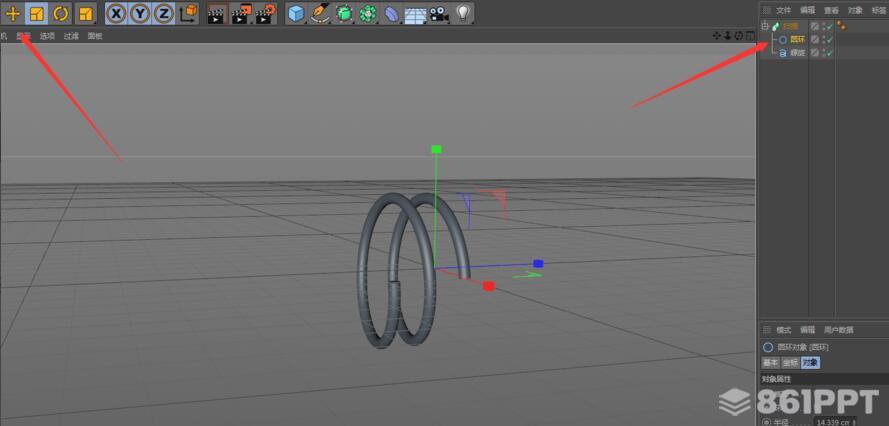The width and height of the screenshot is (889, 426).
Task: Switch to the 基本 attribute tab
Action: 771,362
